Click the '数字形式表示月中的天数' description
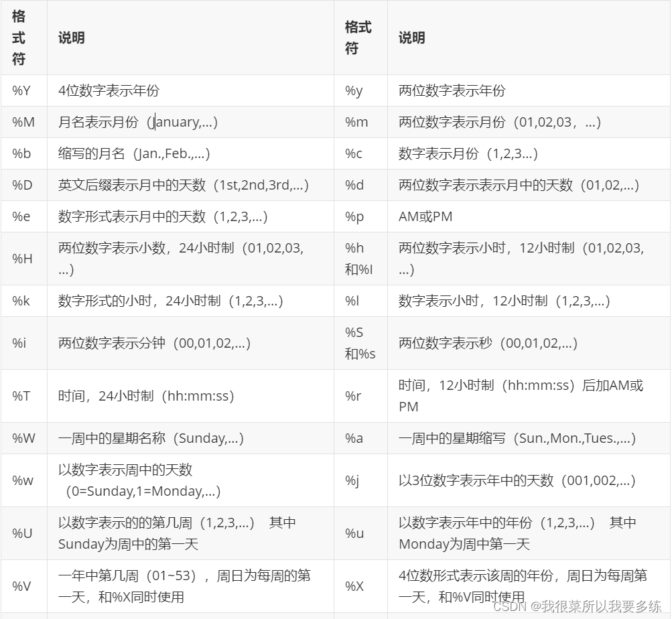Screen dimensions: 672x619 (163, 216)
